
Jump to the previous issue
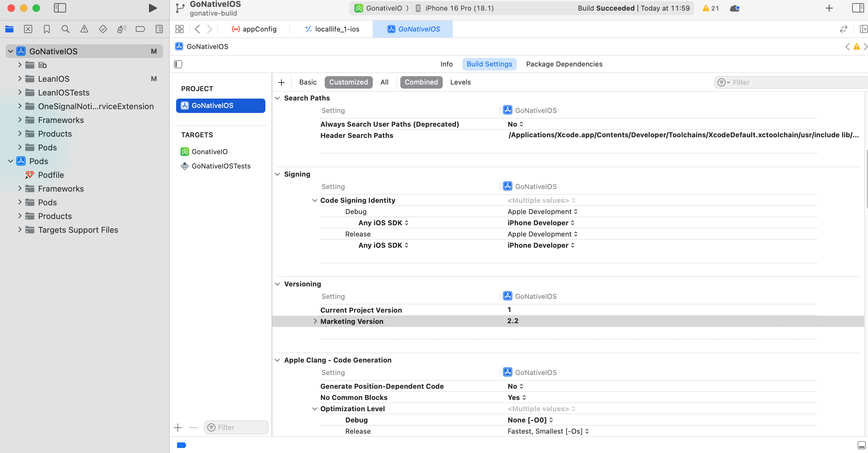847,47
